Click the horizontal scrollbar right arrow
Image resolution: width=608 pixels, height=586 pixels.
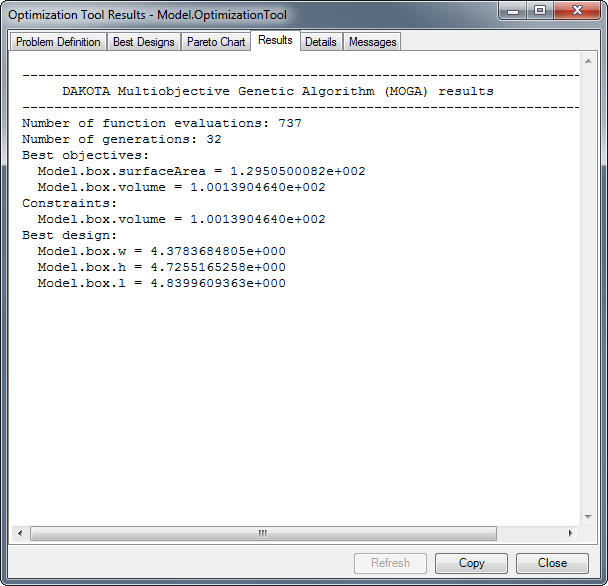click(571, 533)
